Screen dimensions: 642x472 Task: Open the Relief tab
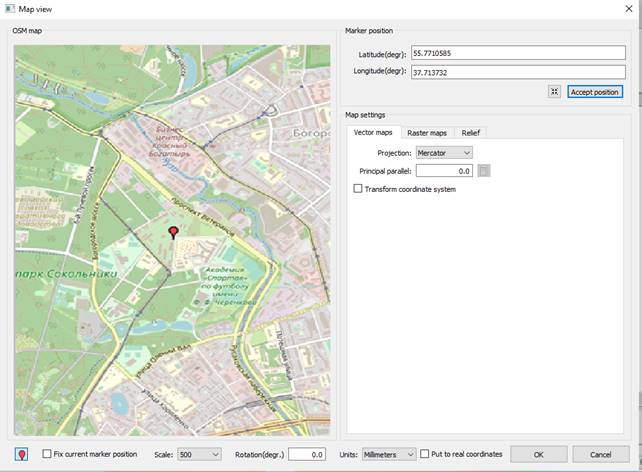pos(471,133)
